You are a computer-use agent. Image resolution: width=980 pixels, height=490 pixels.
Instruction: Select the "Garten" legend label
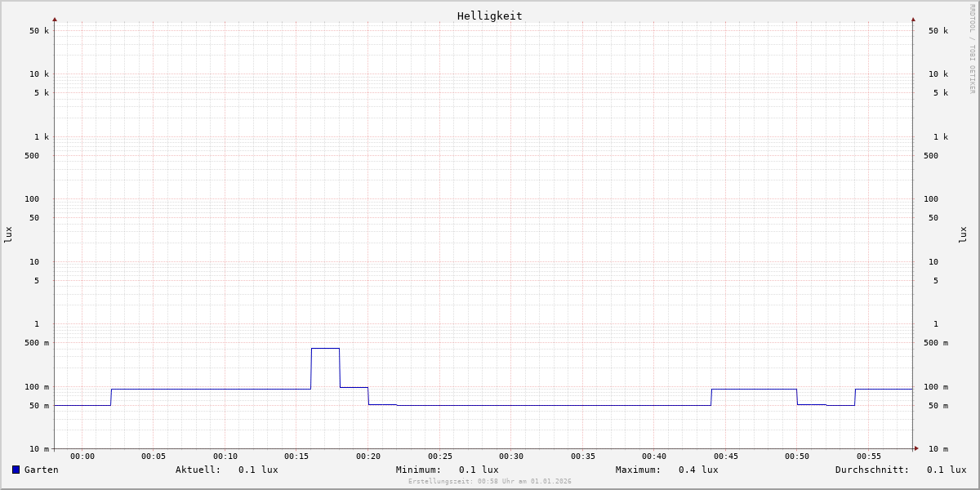point(41,470)
